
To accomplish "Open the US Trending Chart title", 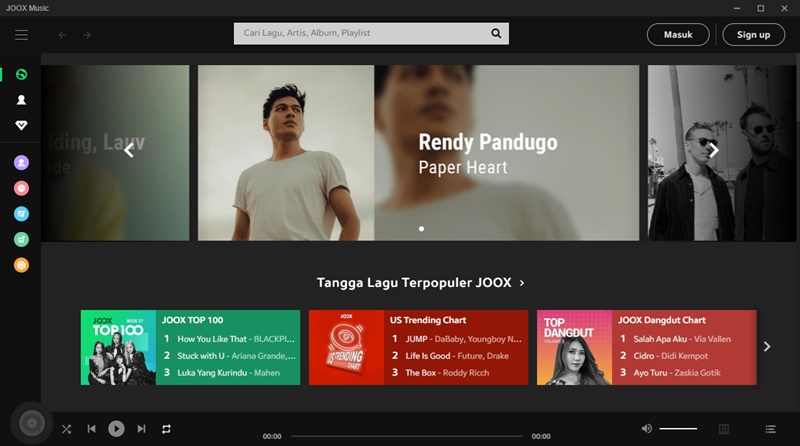I will click(x=428, y=320).
